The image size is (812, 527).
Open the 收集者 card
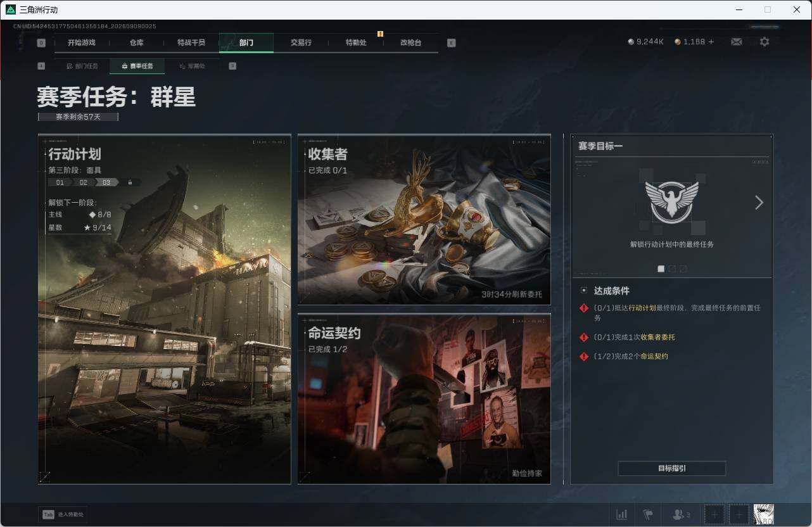[x=424, y=220]
